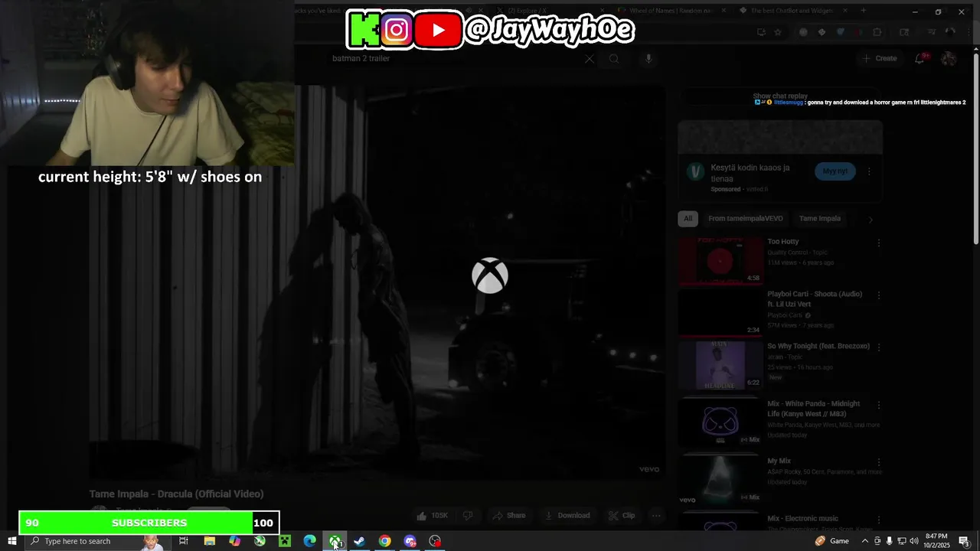
Task: Open the Chrome profile avatar in toolbar
Action: pyautogui.click(x=950, y=32)
